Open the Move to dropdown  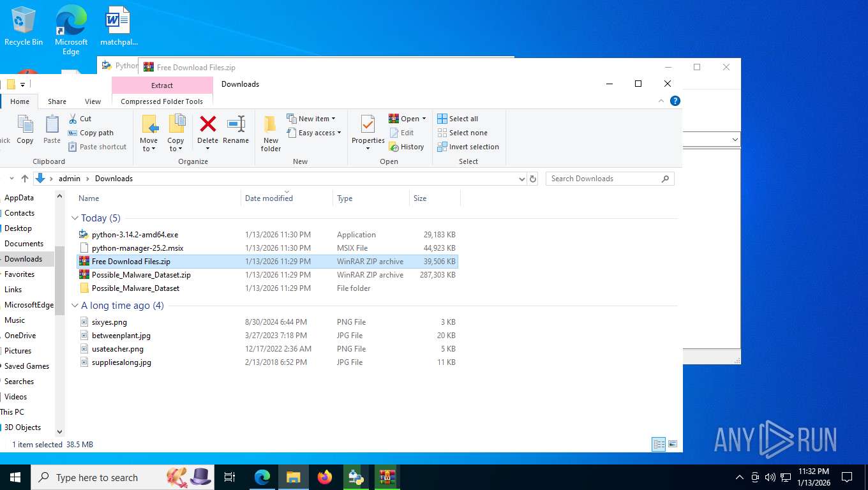149,133
